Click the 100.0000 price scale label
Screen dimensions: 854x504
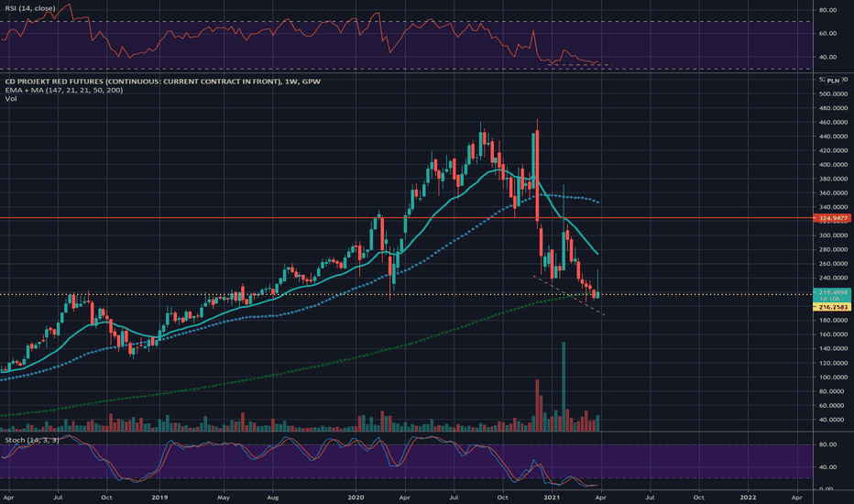[x=833, y=377]
